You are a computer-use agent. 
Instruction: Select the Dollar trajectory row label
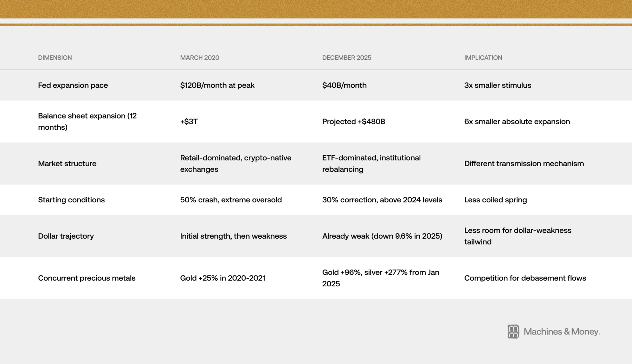click(66, 236)
